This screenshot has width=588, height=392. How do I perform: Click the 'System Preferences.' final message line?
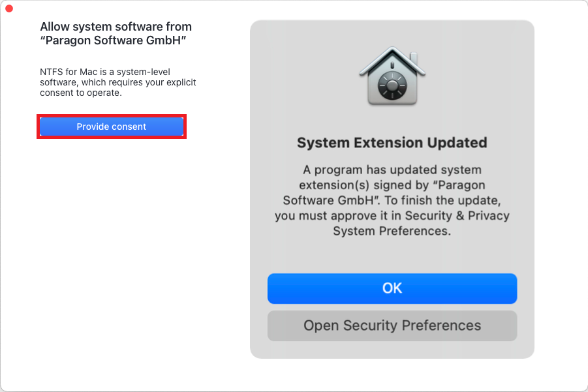pos(392,232)
